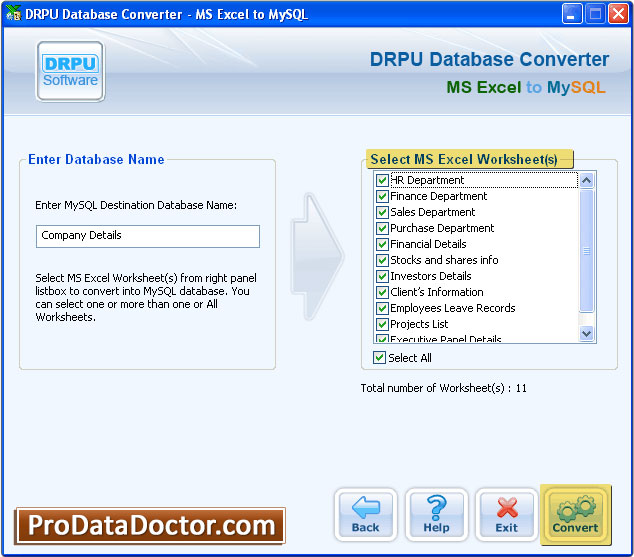Screen dimensions: 634x557
Task: Toggle Stocks and shares info checkbox
Action: click(382, 260)
